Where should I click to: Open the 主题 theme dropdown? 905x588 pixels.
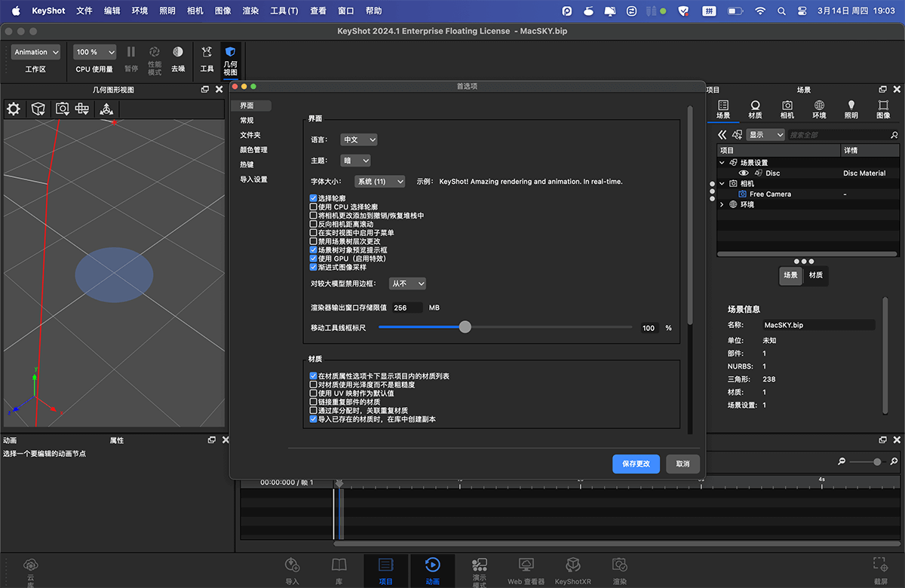355,161
